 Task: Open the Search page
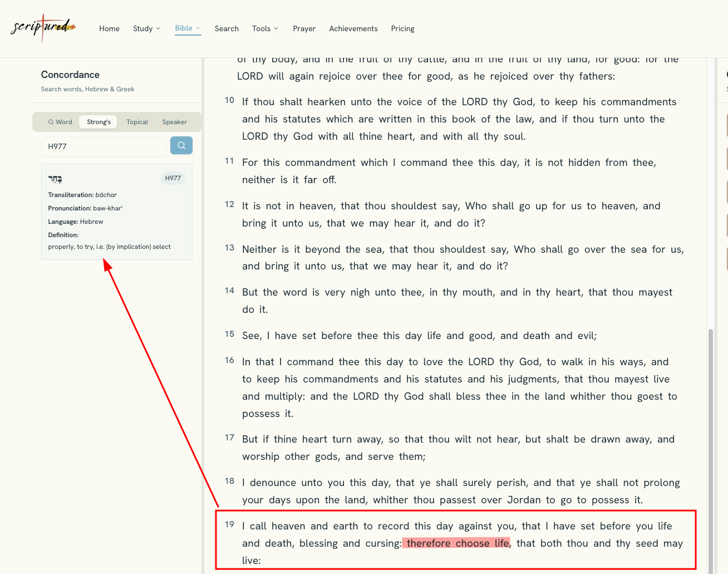coord(227,28)
